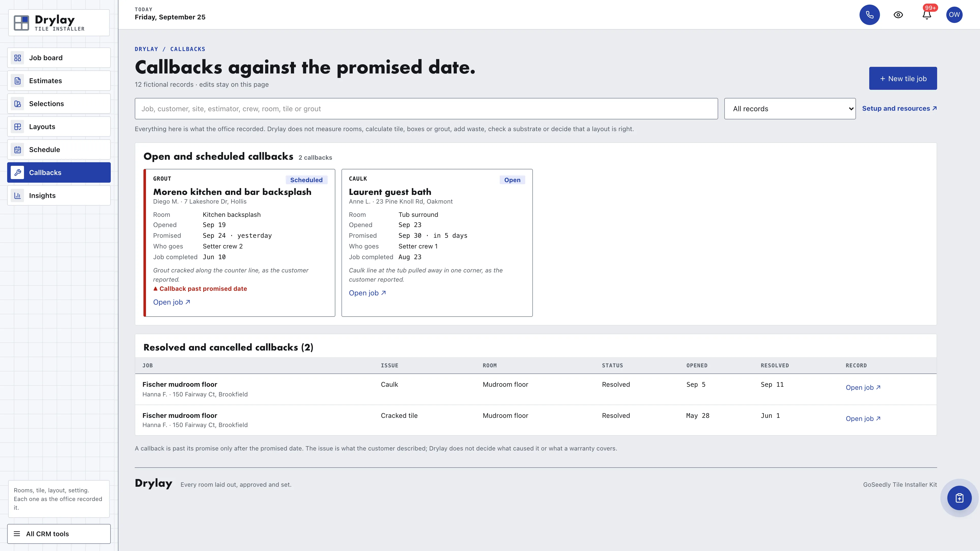Click the Moreno kitchen and bar backsplash title

[232, 192]
